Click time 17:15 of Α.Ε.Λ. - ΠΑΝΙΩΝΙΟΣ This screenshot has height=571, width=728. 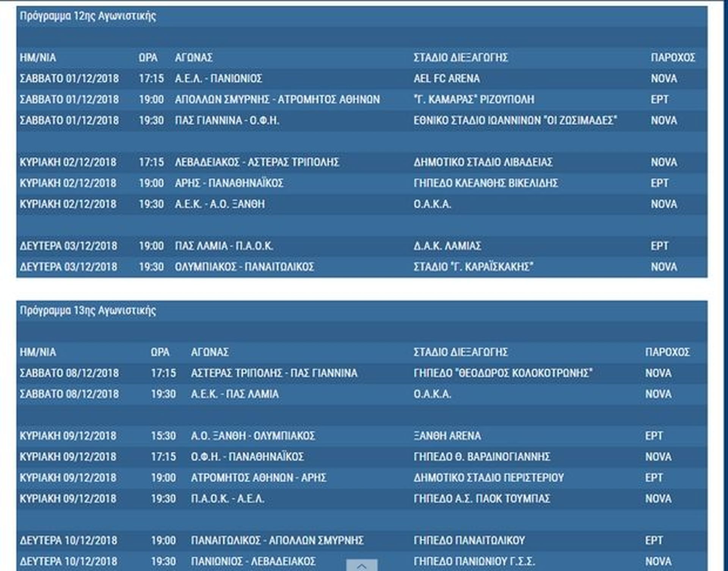pos(151,79)
